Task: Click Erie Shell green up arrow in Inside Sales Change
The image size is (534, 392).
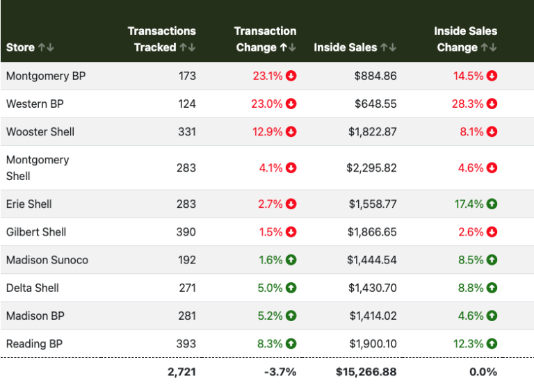Action: pyautogui.click(x=492, y=204)
